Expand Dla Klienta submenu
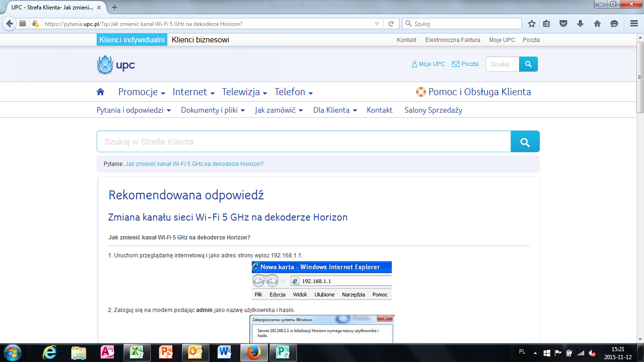 click(x=335, y=110)
